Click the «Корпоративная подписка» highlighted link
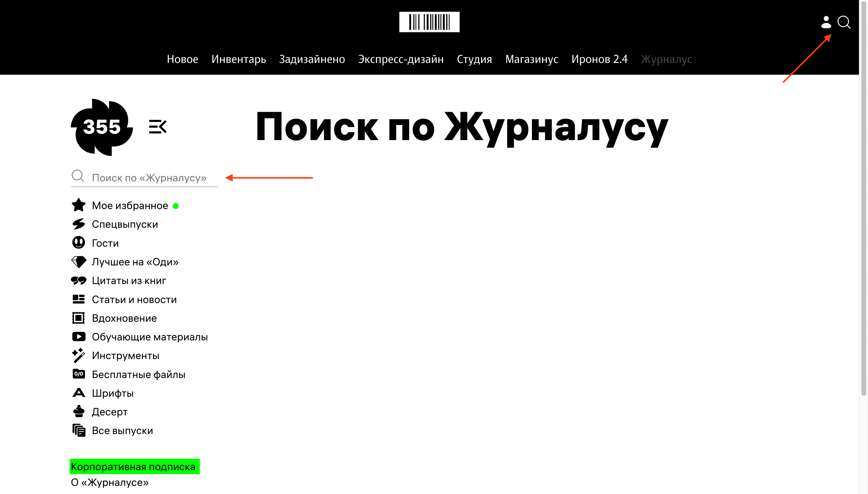Viewport: 868px width, 494px height. tap(135, 466)
